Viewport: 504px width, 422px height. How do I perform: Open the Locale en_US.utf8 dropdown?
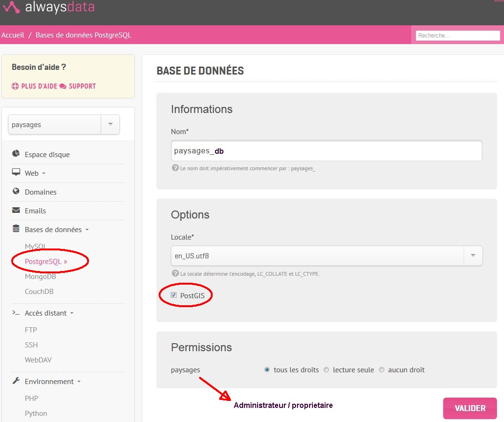(326, 256)
